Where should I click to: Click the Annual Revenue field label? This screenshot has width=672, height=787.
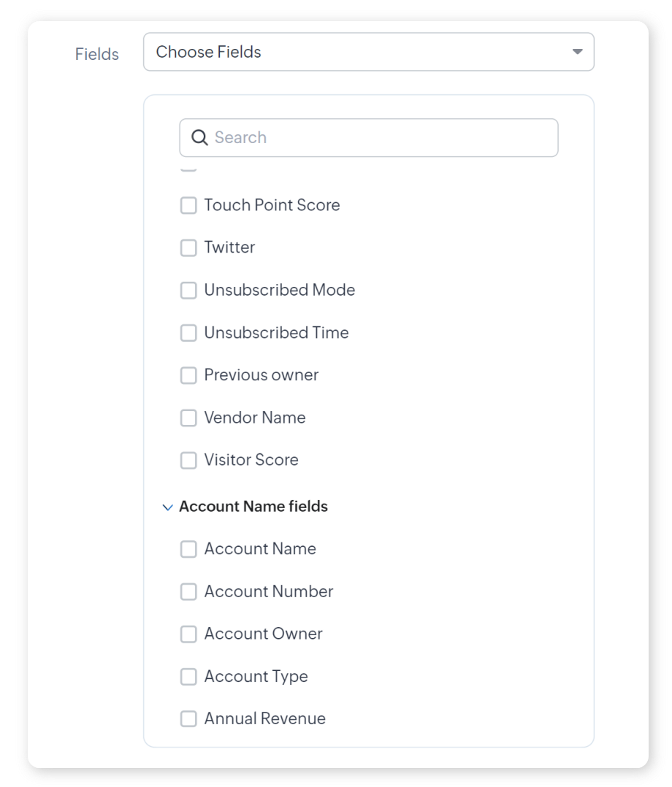coord(265,719)
